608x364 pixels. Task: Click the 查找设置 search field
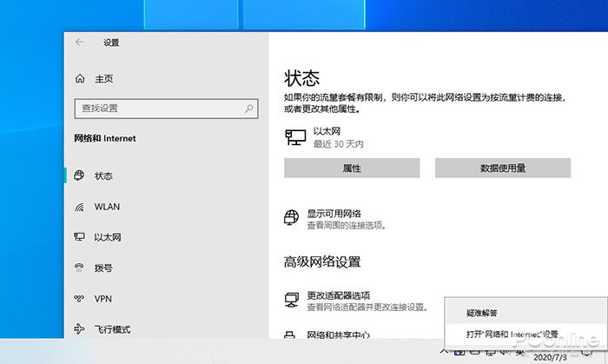(166, 108)
